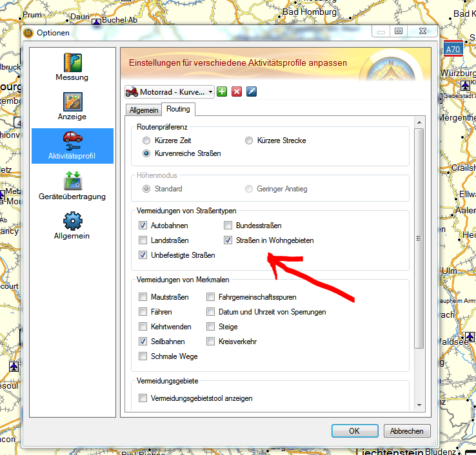This screenshot has height=455, width=476.
Task: Check Bundesstraßen avoidance
Action: (228, 226)
